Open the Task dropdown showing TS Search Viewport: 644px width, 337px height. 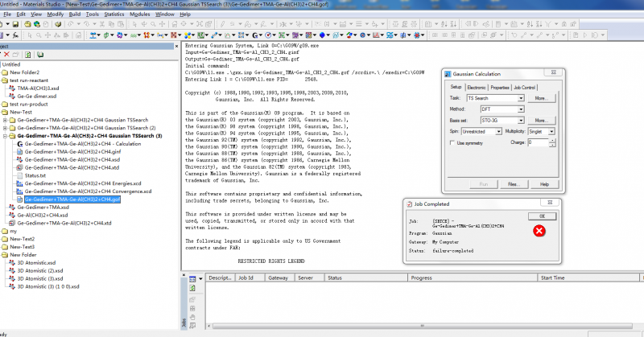(521, 98)
